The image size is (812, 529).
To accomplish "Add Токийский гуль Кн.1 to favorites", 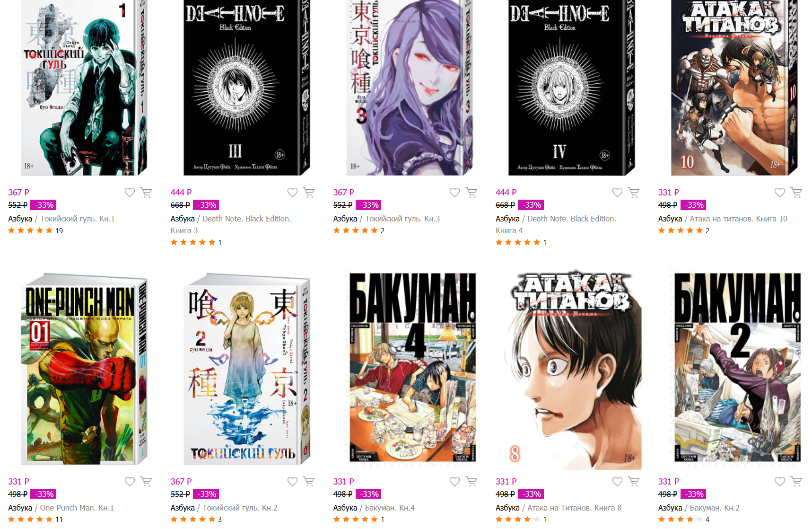I will click(130, 193).
